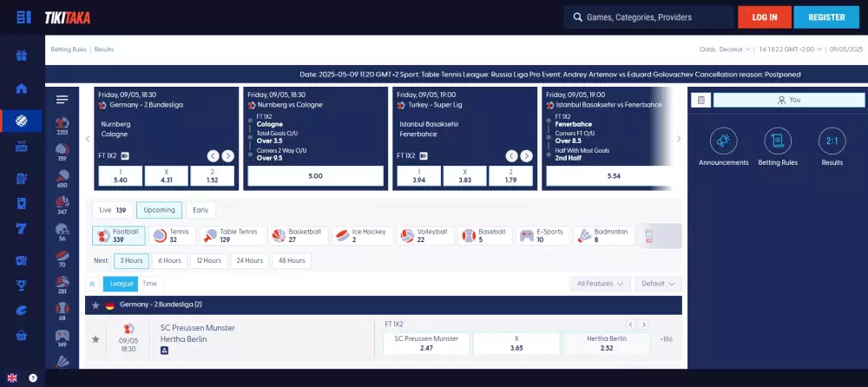Open the Betting Rules link at top

pyautogui.click(x=69, y=49)
